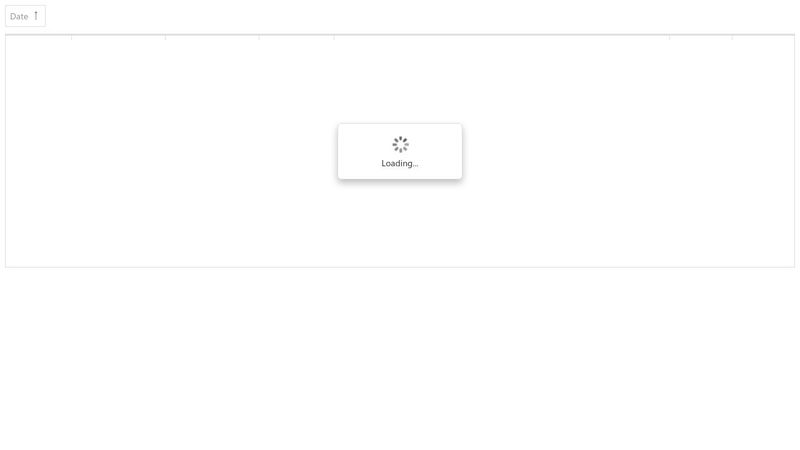Click the empty grid body right of loading panel
This screenshot has width=800, height=450.
(x=629, y=151)
